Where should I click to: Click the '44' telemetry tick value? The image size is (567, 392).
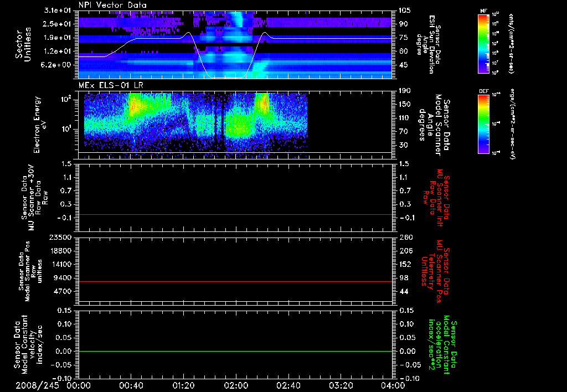coord(403,291)
